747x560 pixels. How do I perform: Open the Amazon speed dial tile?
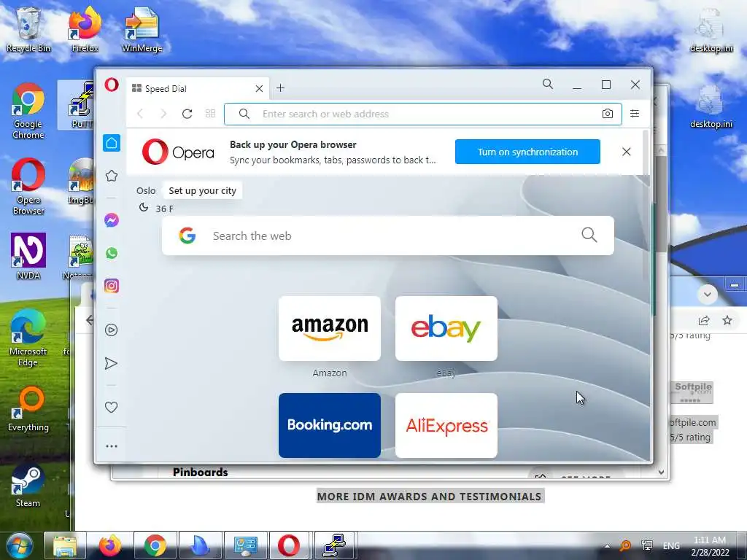(x=330, y=329)
